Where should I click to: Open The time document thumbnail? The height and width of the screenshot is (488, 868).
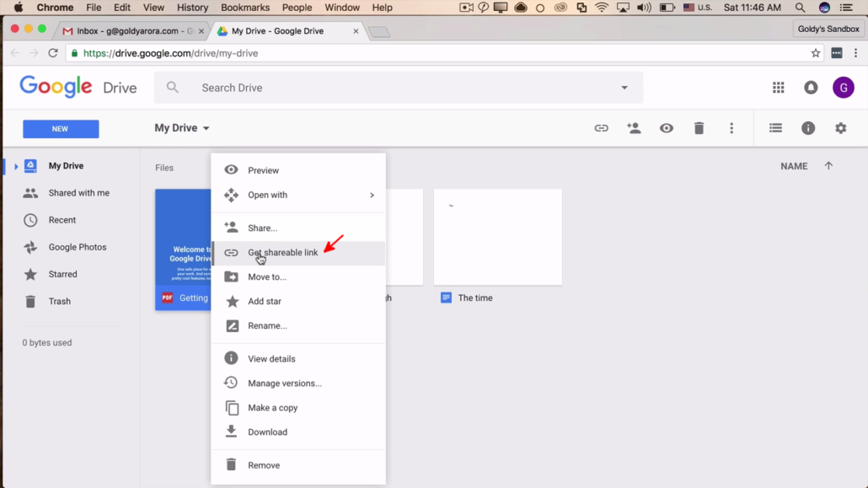[498, 237]
